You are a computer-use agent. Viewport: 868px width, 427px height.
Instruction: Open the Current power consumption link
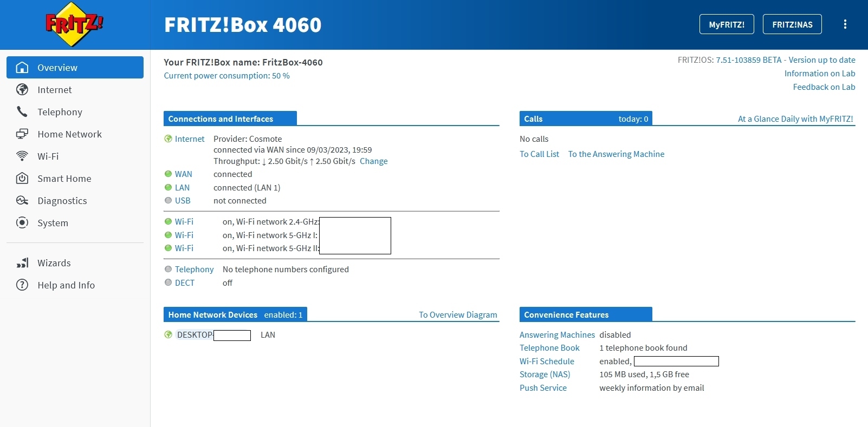(x=226, y=76)
